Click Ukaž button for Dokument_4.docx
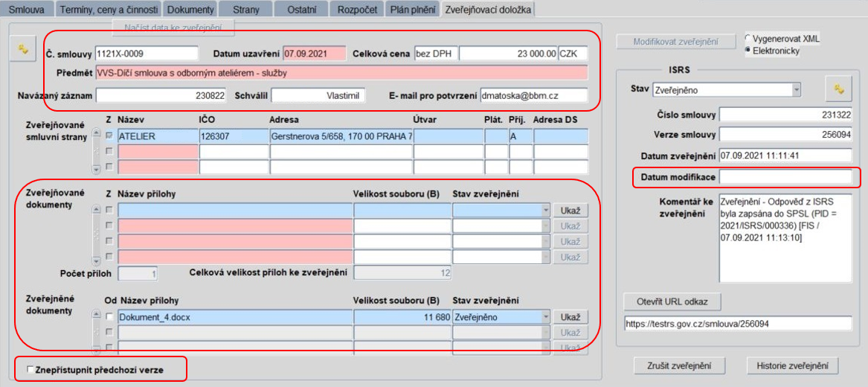This screenshot has height=387, width=868. click(x=570, y=318)
